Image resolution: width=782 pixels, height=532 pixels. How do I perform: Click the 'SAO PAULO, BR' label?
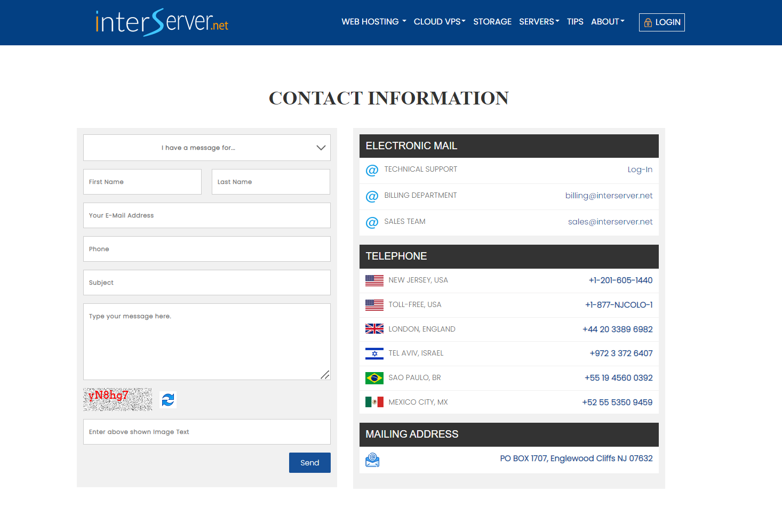(414, 378)
